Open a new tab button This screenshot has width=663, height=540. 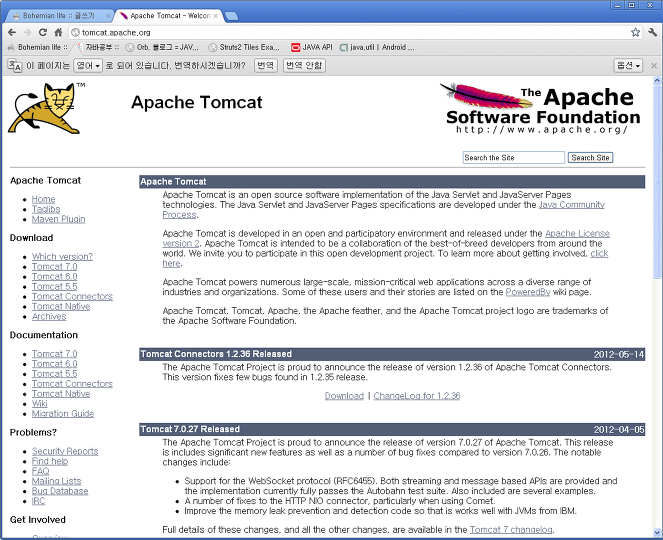(231, 16)
